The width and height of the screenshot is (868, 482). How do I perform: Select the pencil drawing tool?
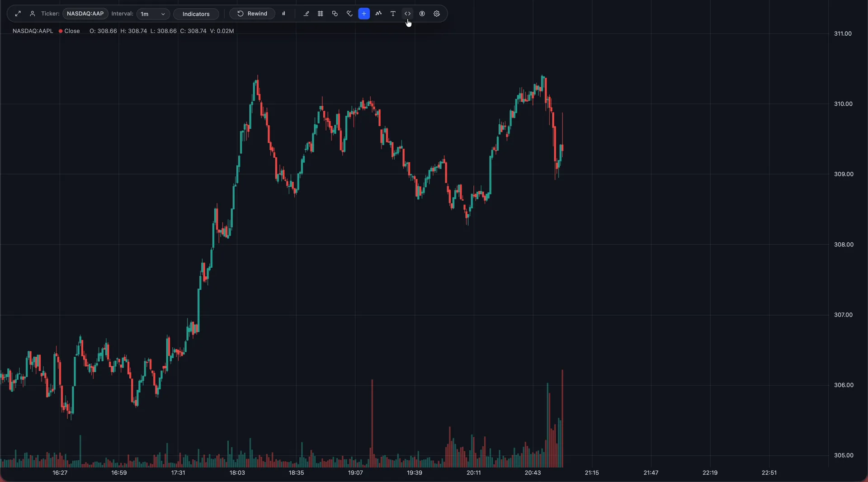306,14
